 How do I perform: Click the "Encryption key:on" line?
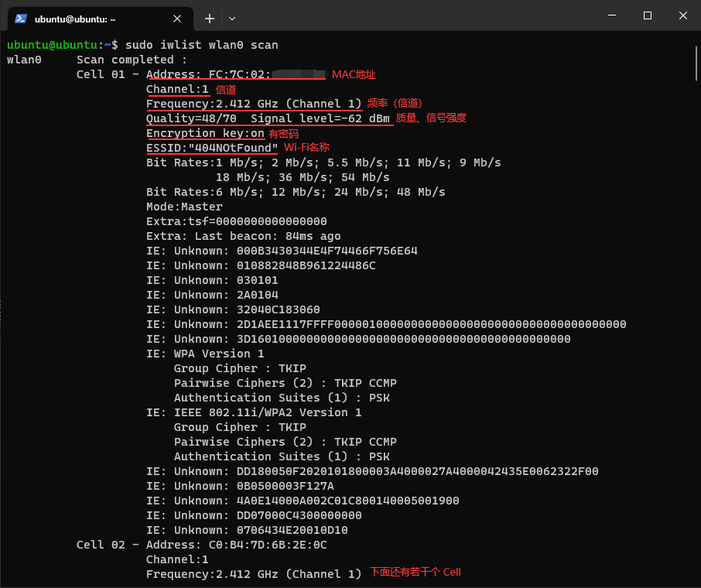205,133
